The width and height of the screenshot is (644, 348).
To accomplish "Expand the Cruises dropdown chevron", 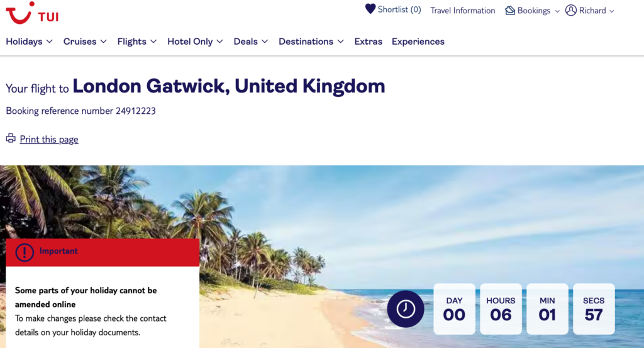I will [104, 42].
